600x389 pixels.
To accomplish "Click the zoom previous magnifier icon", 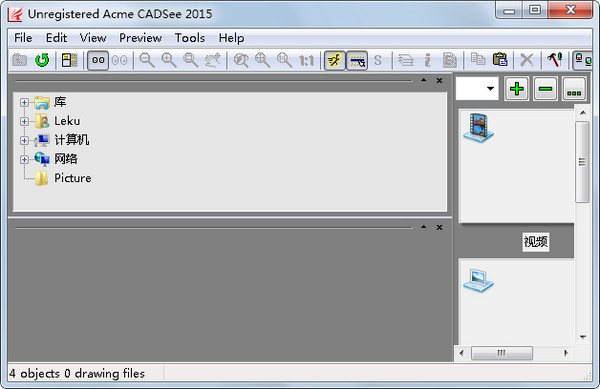I will pyautogui.click(x=241, y=60).
